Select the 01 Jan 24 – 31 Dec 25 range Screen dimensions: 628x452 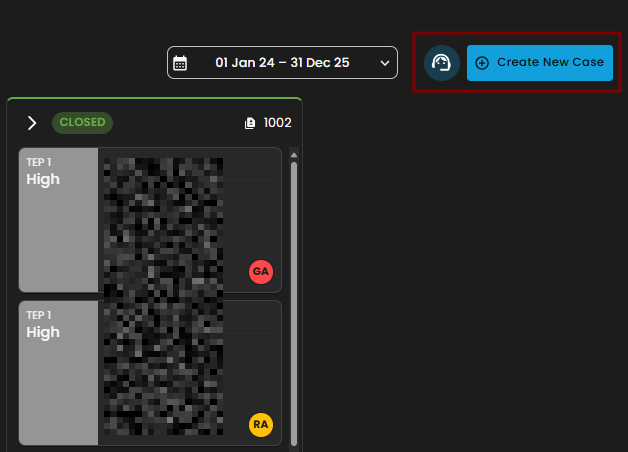282,63
